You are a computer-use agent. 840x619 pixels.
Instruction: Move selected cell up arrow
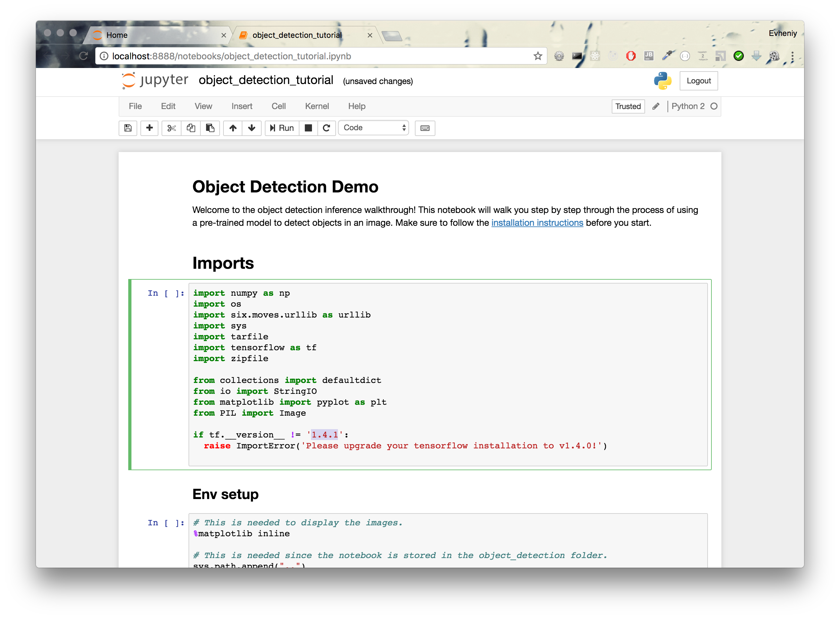click(233, 128)
